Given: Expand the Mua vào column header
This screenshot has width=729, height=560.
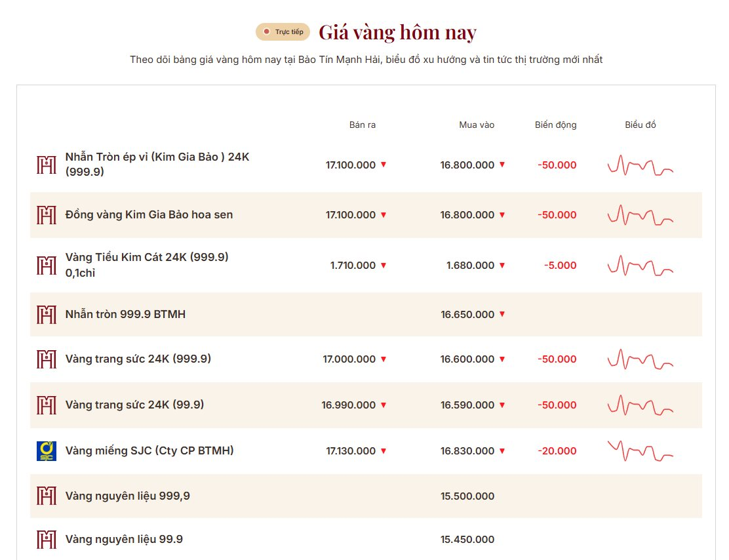Looking at the screenshot, I should click(x=477, y=125).
